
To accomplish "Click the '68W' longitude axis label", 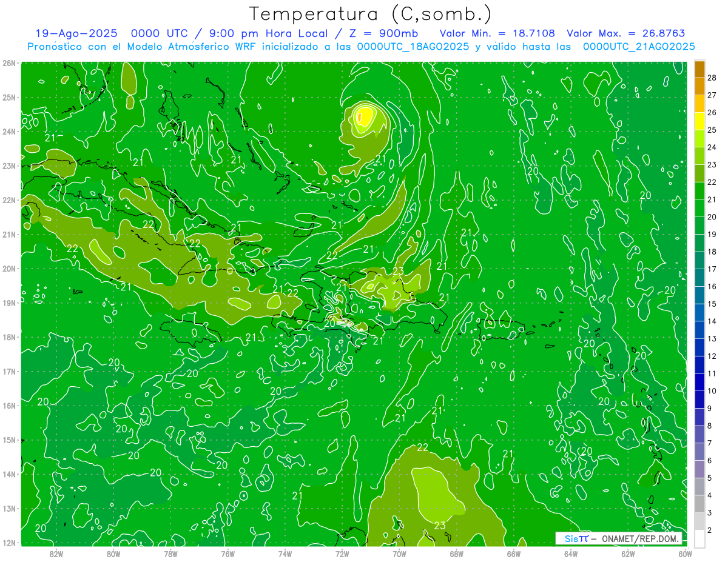I will click(456, 553).
